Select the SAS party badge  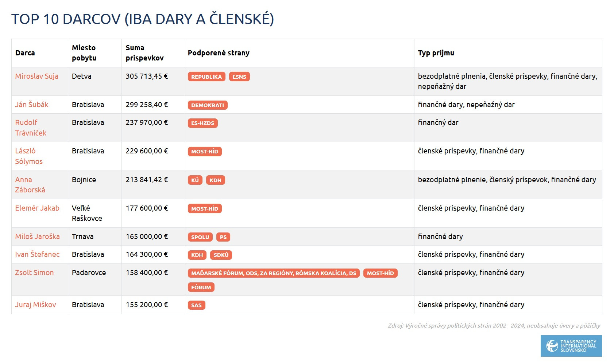point(196,305)
